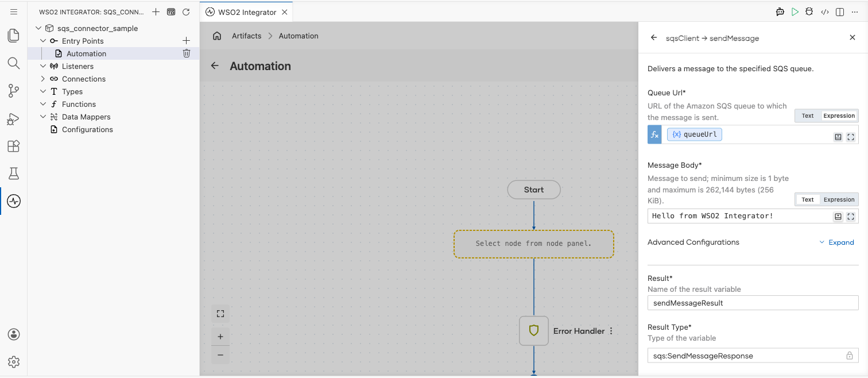Open the Explorer files view
Image resolution: width=868 pixels, height=378 pixels.
point(14,36)
